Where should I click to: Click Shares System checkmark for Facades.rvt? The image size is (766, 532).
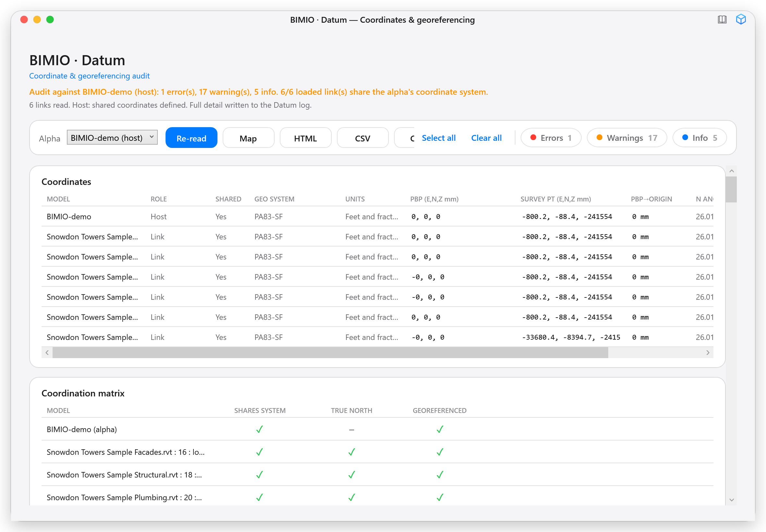(x=259, y=452)
